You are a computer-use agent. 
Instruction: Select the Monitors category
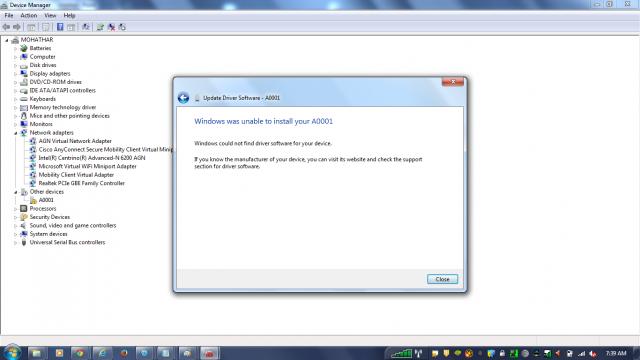(41, 124)
